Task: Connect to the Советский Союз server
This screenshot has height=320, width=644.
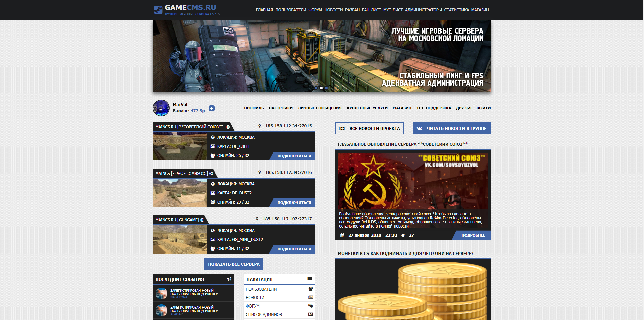Action: point(293,156)
